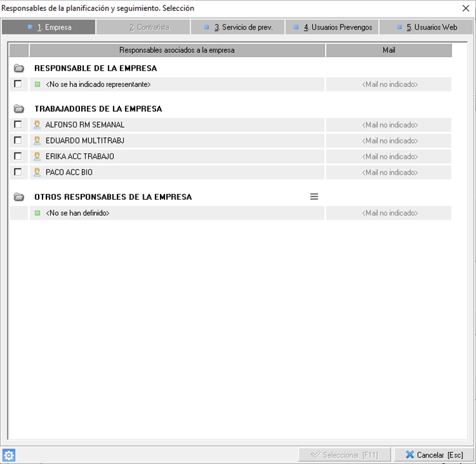Click the <No se ha indicado representante> text
This screenshot has height=464, width=476.
pos(98,84)
